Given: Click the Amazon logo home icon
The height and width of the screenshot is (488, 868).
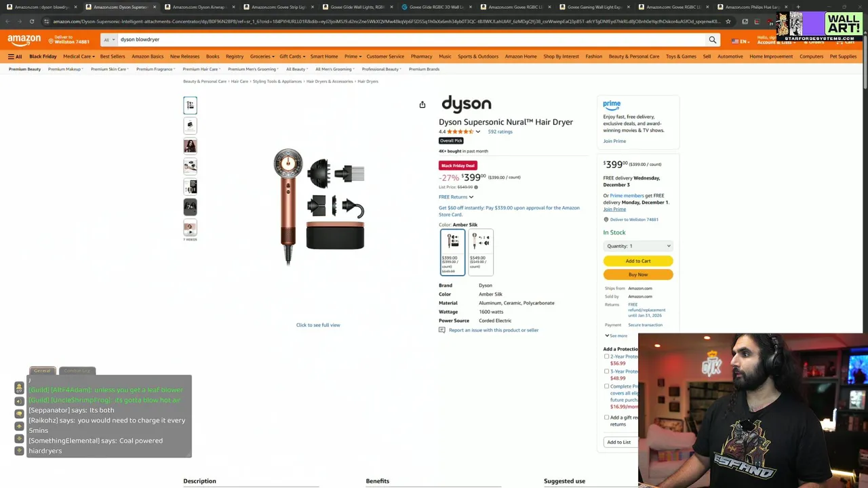Looking at the screenshot, I should pos(24,40).
